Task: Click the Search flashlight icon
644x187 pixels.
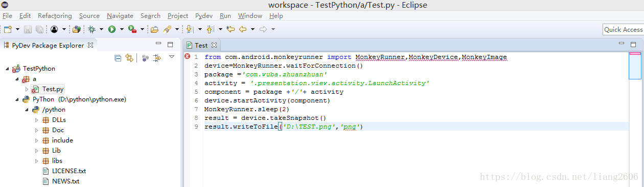Action: pos(167,29)
